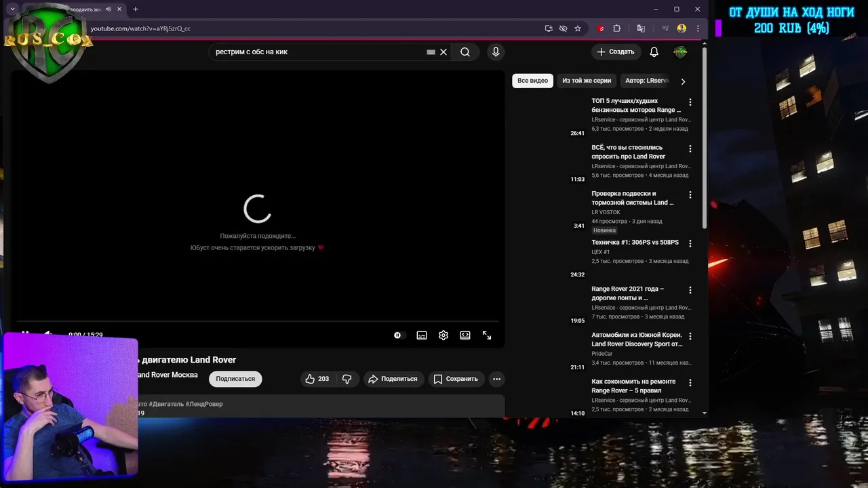
Task: Select the Автор: LRservice chip
Action: click(646, 81)
